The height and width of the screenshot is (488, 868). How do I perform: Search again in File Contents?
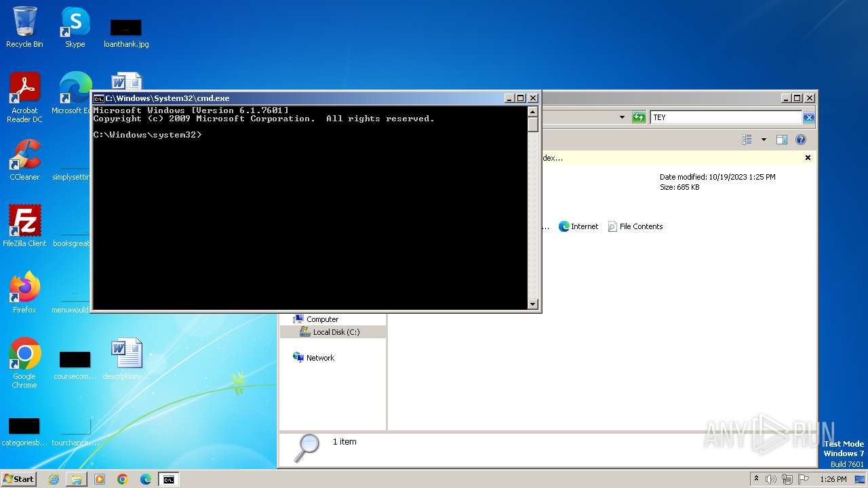tap(635, 226)
